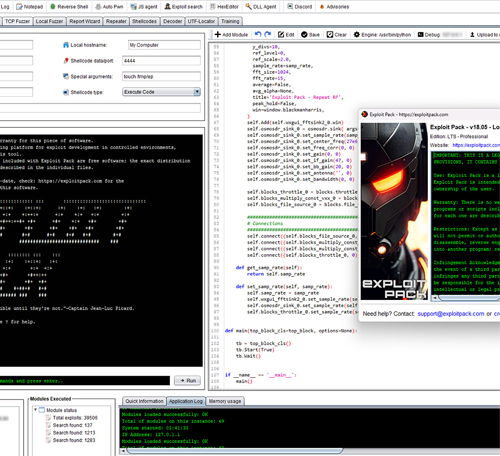Open Engine /usr/bin/python setting

pos(382,35)
